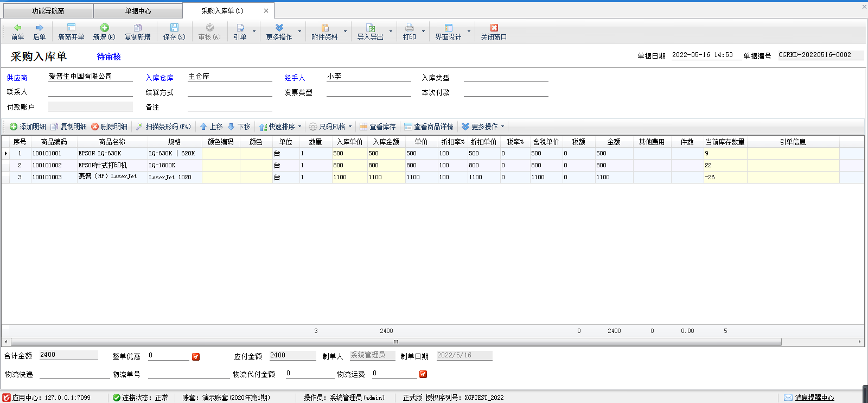Click the 入库仓库 link label
Viewport: 868px width, 403px height.
click(x=159, y=78)
